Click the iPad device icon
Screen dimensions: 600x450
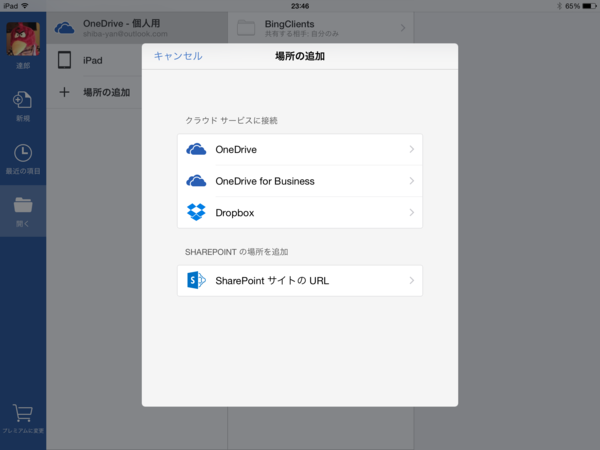[64, 60]
